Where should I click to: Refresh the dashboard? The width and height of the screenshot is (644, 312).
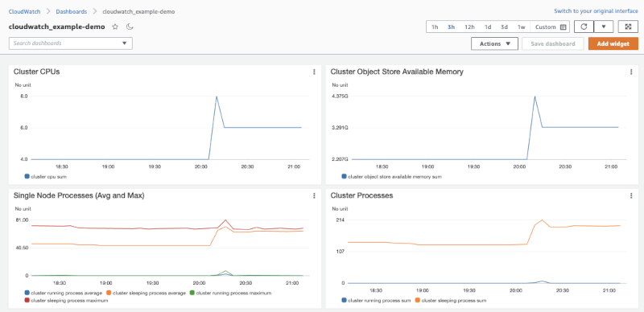click(x=584, y=27)
